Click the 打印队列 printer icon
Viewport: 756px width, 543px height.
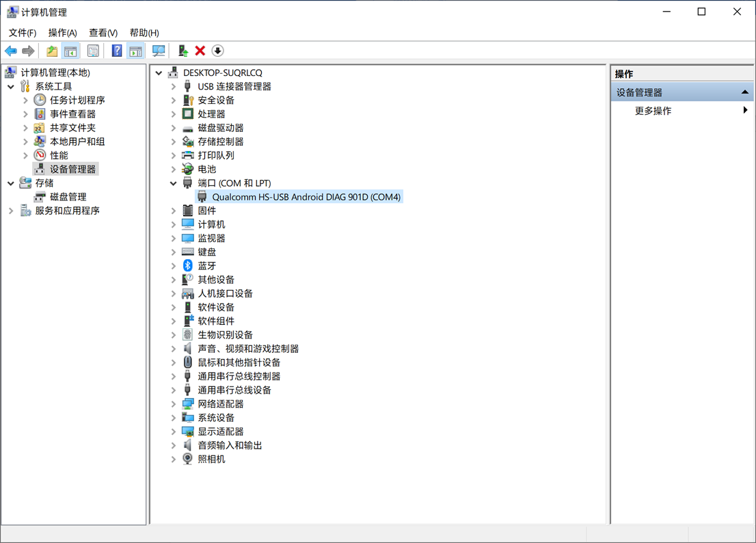click(x=187, y=155)
